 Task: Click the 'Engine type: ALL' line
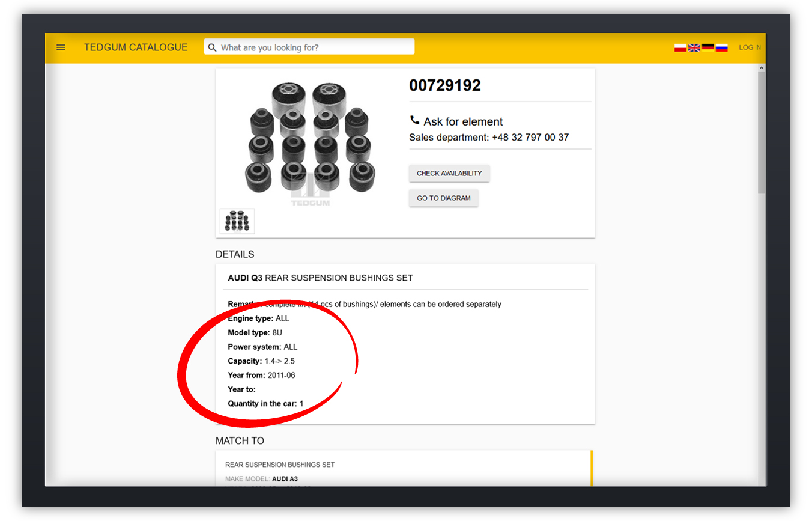(x=258, y=318)
